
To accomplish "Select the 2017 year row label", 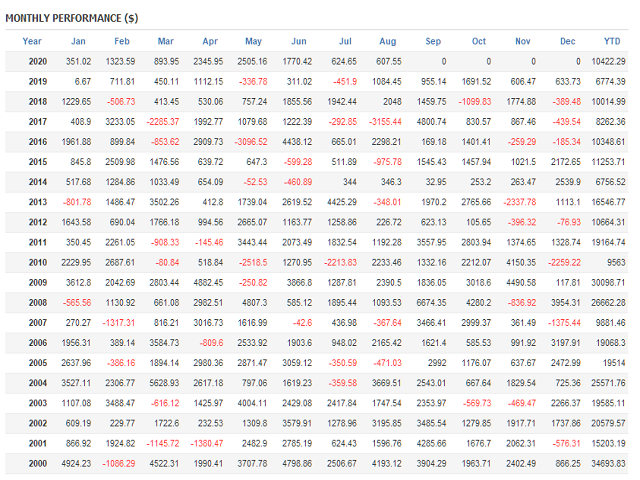I will pos(38,122).
